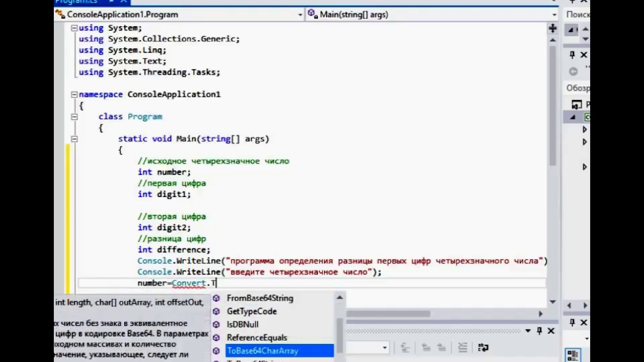Select IsDBNull in the completion list

(243, 324)
